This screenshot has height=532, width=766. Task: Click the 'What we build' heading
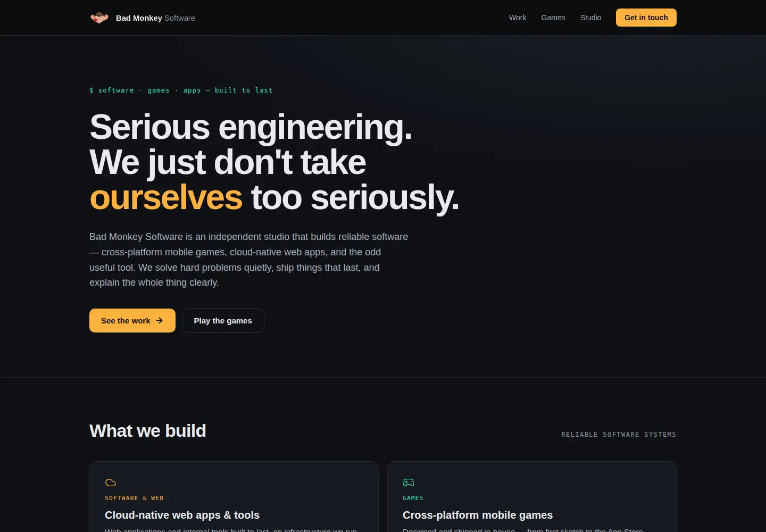[x=147, y=430]
